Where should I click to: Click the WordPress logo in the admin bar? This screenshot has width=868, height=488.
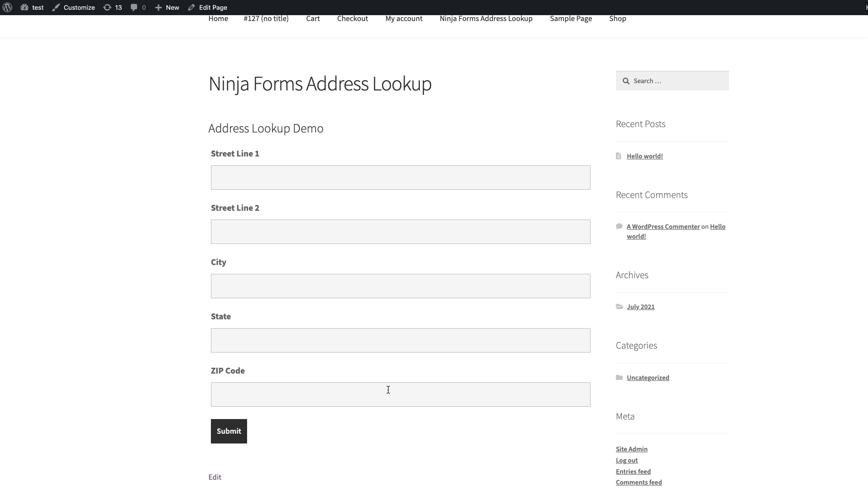(7, 7)
